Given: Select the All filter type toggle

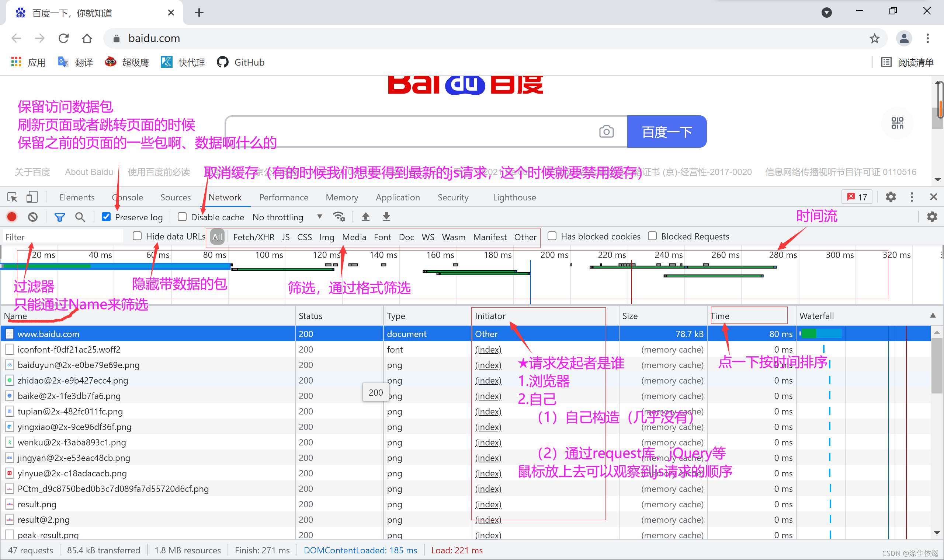Looking at the screenshot, I should pyautogui.click(x=217, y=237).
